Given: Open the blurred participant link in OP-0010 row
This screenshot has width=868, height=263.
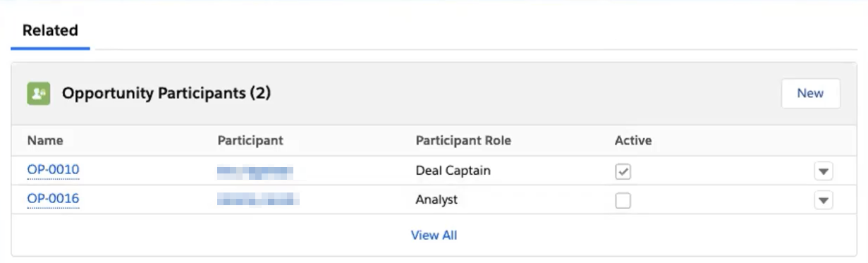Looking at the screenshot, I should (255, 171).
